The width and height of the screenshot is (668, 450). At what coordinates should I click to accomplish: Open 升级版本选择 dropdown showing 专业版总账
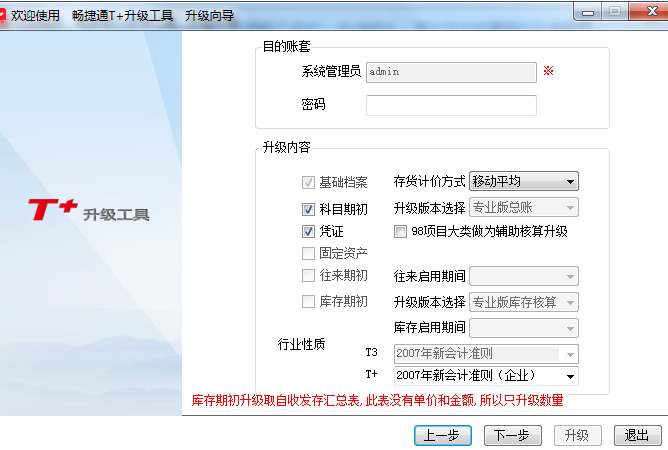click(x=524, y=208)
